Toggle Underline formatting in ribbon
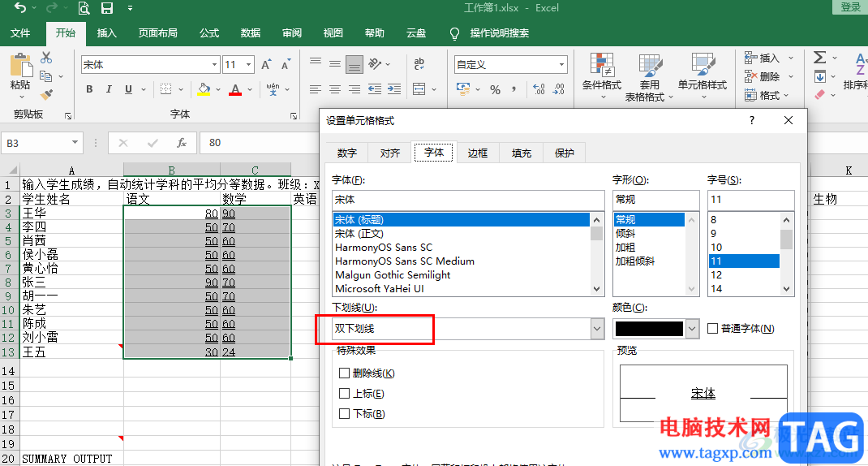 click(128, 89)
